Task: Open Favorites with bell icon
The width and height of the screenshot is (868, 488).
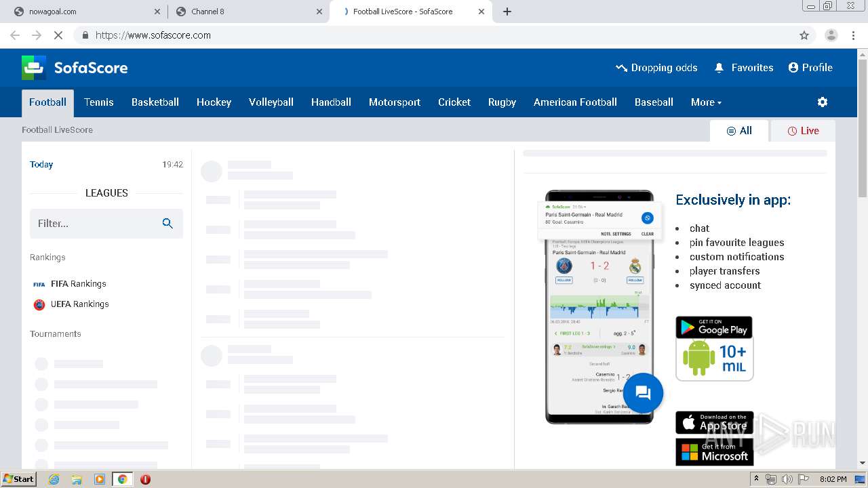Action: (x=744, y=68)
